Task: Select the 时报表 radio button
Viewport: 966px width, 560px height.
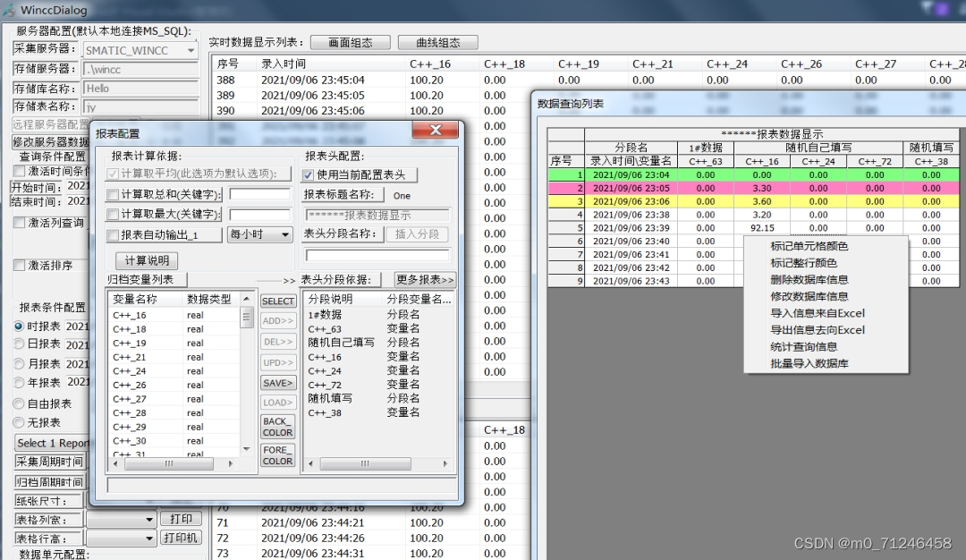Action: pos(19,326)
